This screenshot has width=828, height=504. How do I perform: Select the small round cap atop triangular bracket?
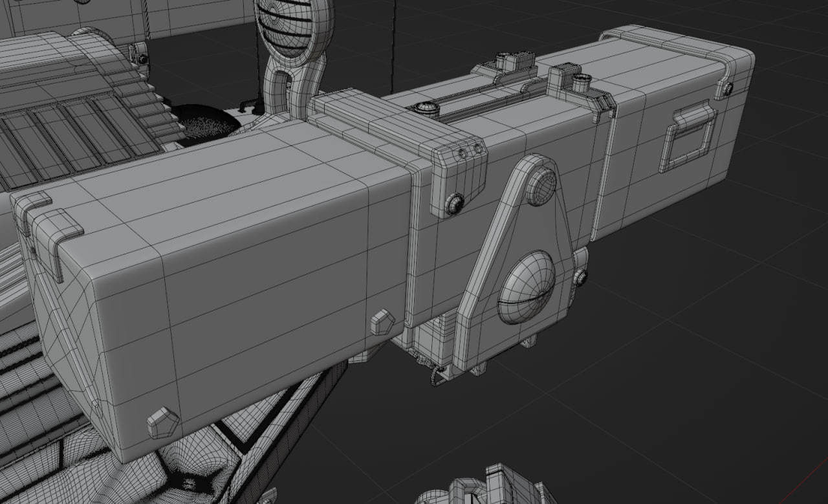[541, 186]
